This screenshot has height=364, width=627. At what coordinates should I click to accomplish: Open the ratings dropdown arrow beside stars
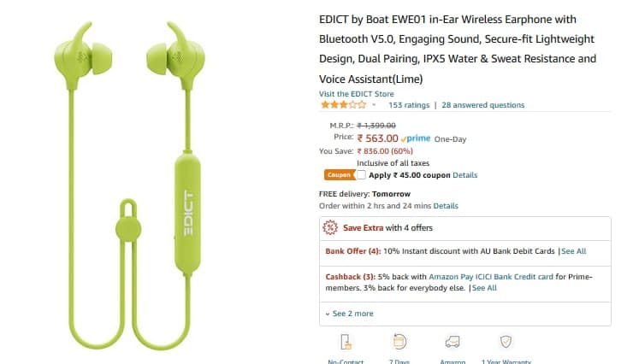pyautogui.click(x=374, y=105)
